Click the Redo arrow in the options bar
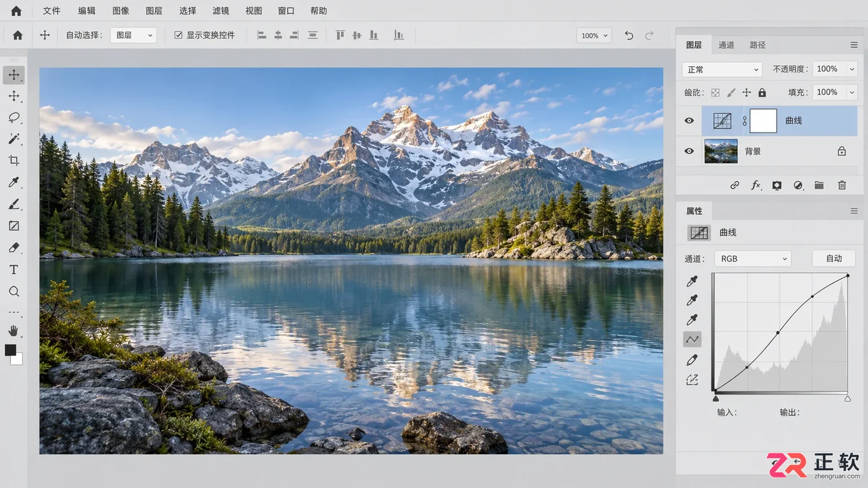Screen dimensions: 868x488 649,36
